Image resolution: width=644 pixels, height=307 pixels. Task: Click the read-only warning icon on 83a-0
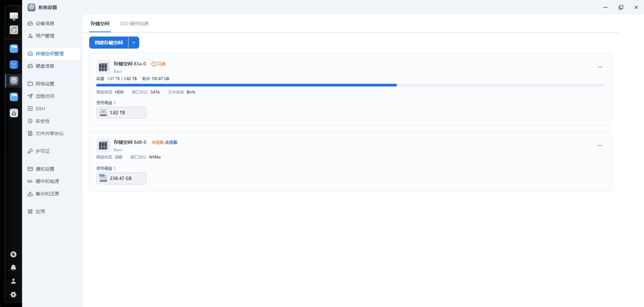click(x=154, y=64)
